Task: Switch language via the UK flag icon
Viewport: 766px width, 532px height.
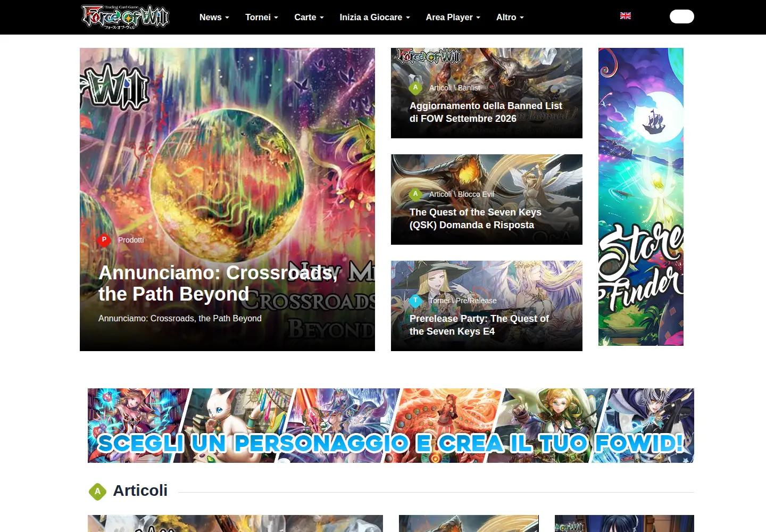Action: pos(626,16)
